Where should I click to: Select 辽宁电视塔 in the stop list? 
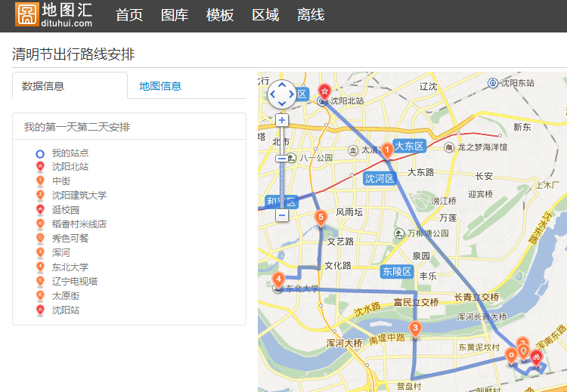(x=74, y=281)
